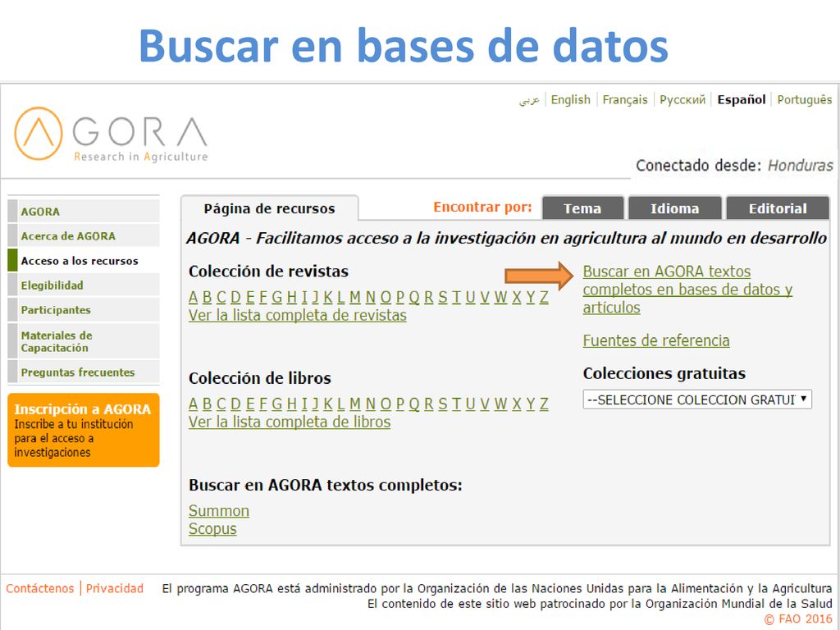The height and width of the screenshot is (630, 840).
Task: Click the © FAO 2016 text
Action: 798,619
